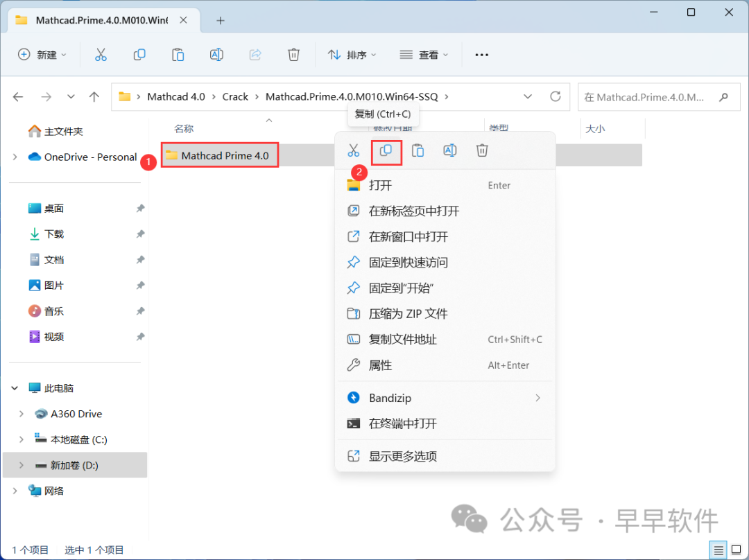Click Rename icon in context menu
749x560 pixels.
[x=450, y=151]
